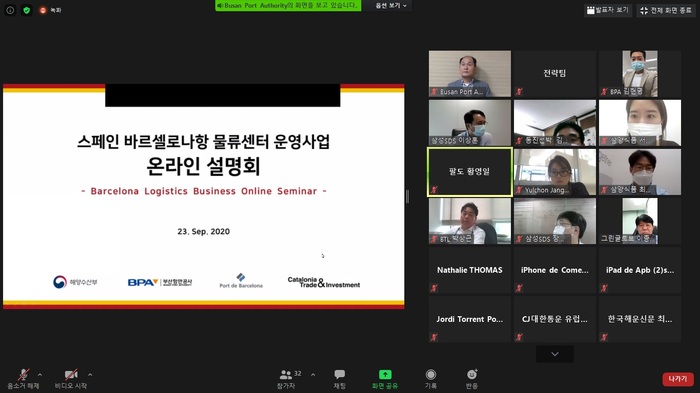Open the View Options dropdown at top
This screenshot has width=700, height=393.
pos(391,5)
